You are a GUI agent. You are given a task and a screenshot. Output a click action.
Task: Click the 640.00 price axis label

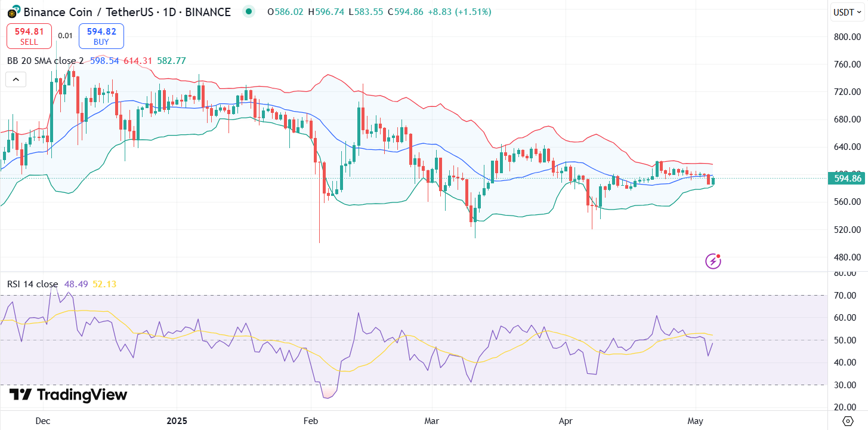pyautogui.click(x=848, y=147)
